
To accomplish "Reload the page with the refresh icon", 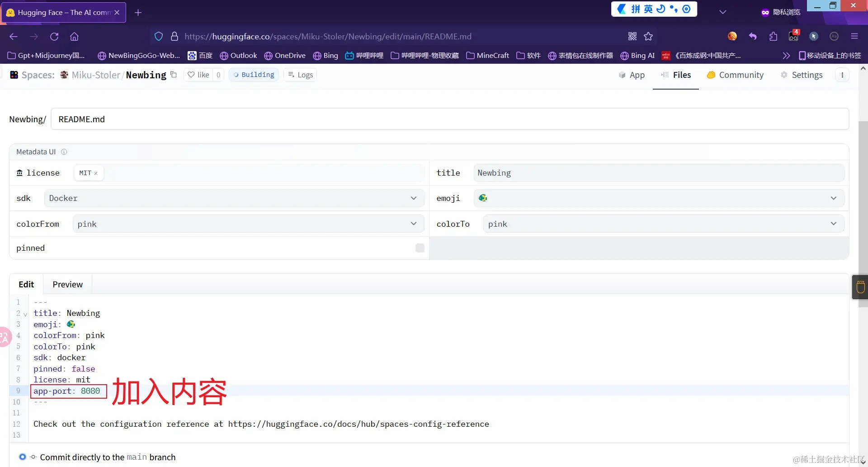I will pyautogui.click(x=54, y=37).
